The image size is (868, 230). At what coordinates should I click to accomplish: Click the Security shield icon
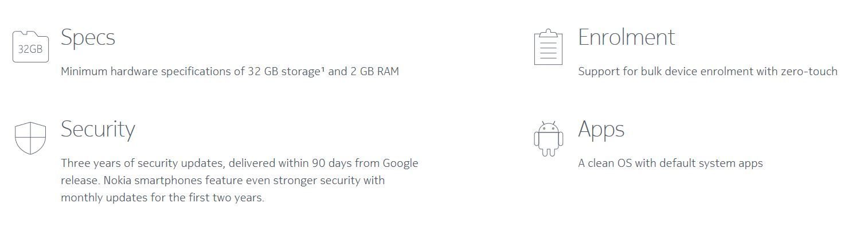click(x=30, y=138)
